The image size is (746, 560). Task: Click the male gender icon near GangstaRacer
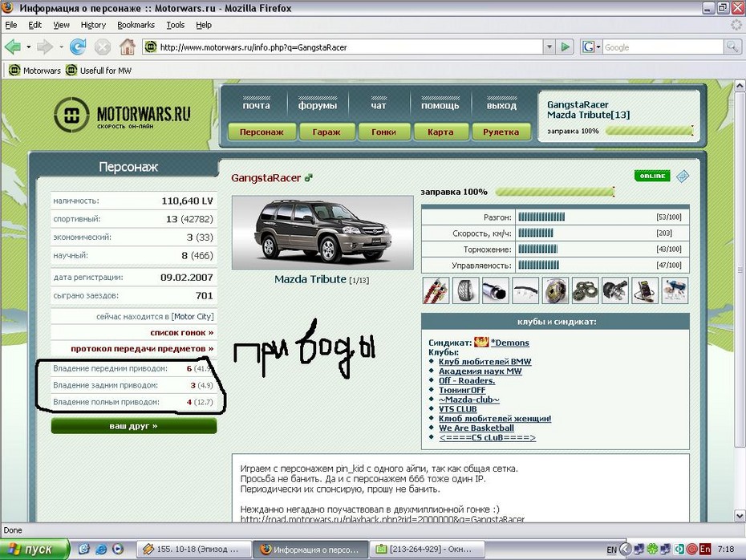(x=309, y=177)
